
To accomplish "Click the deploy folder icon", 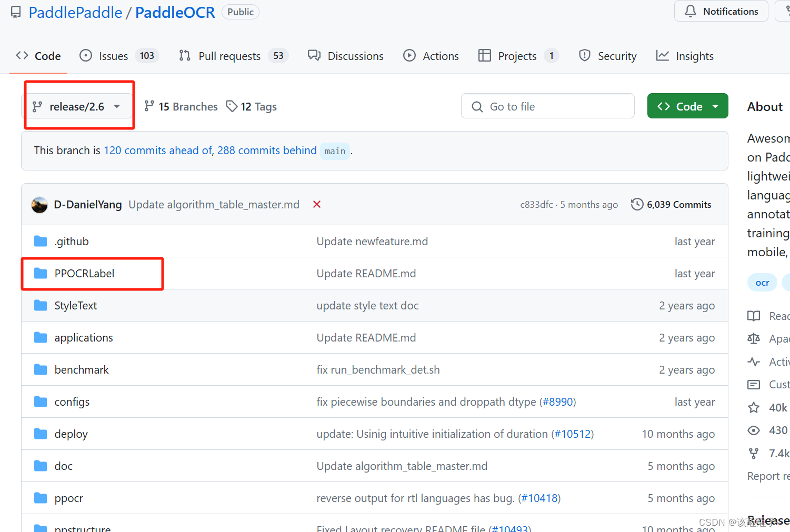I will [41, 434].
